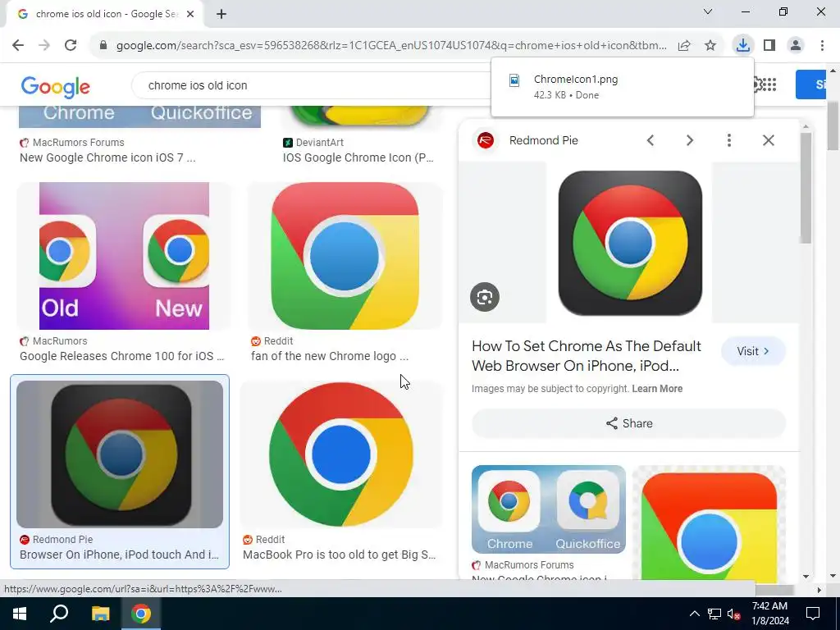Click the share this page icon

click(684, 46)
